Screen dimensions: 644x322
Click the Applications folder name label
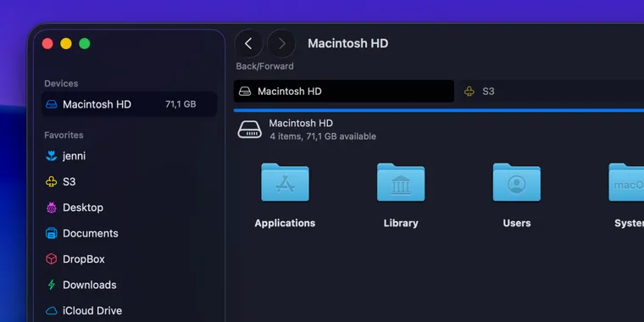[285, 223]
